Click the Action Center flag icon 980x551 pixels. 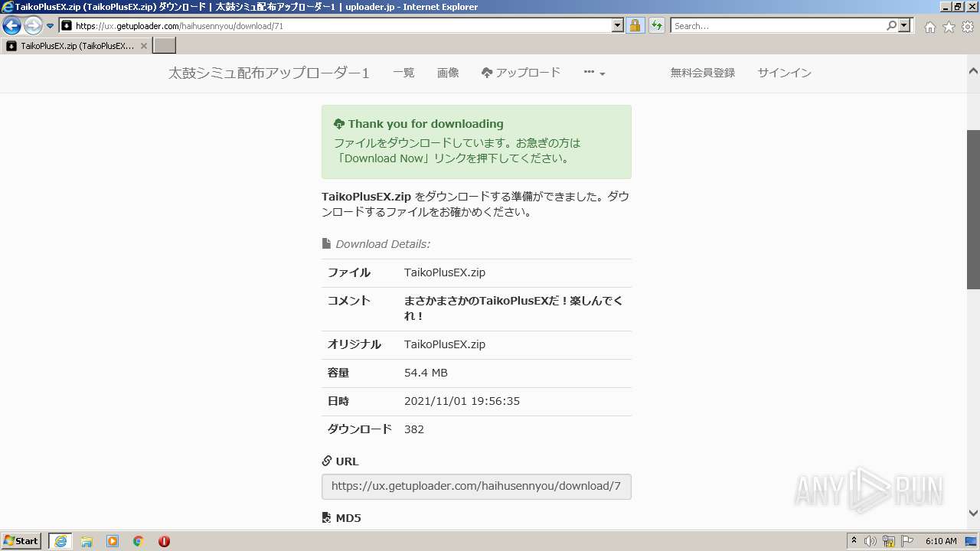[907, 541]
